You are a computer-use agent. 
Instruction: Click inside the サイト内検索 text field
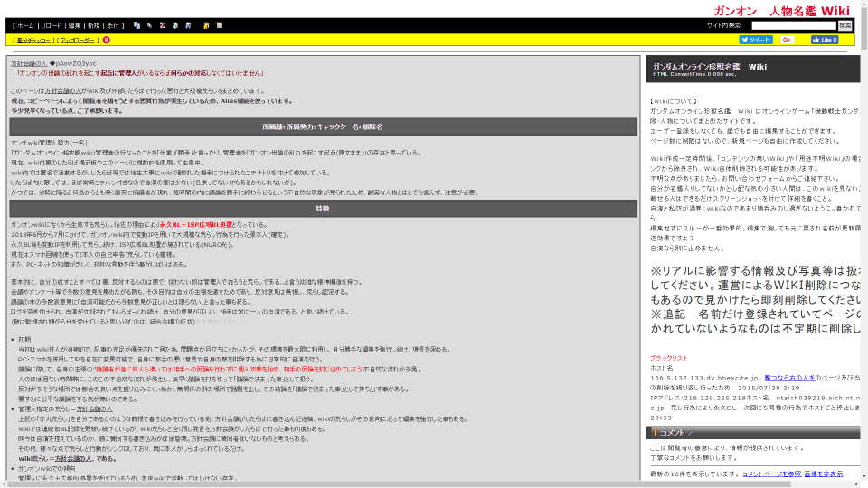[795, 25]
